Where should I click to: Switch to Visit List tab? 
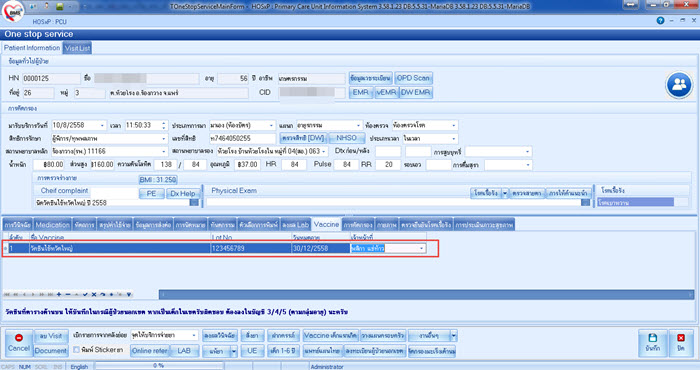[x=77, y=48]
